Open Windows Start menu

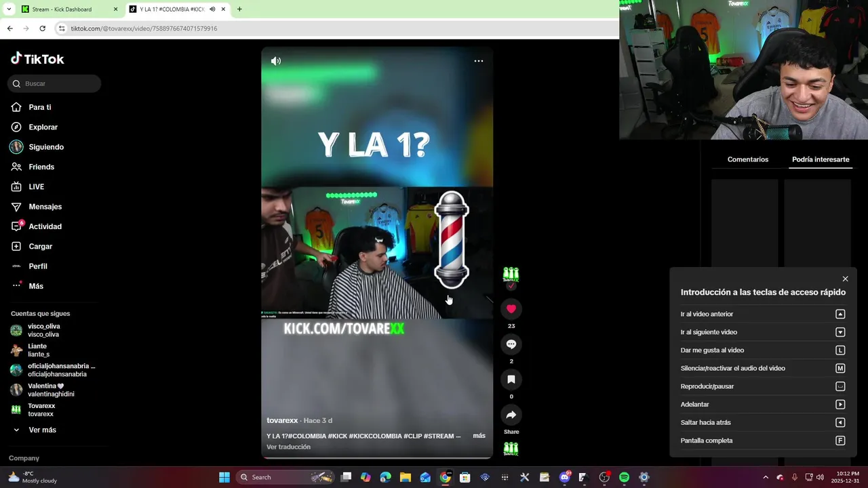(224, 477)
